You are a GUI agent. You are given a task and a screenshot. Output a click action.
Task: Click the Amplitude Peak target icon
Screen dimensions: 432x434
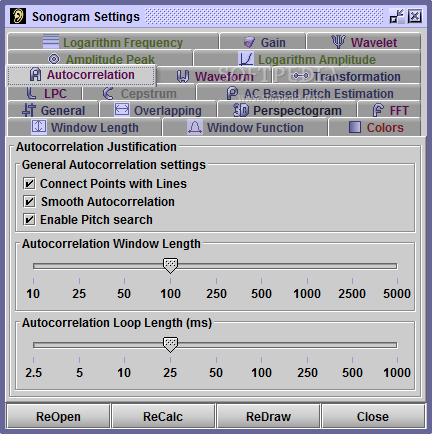54,59
